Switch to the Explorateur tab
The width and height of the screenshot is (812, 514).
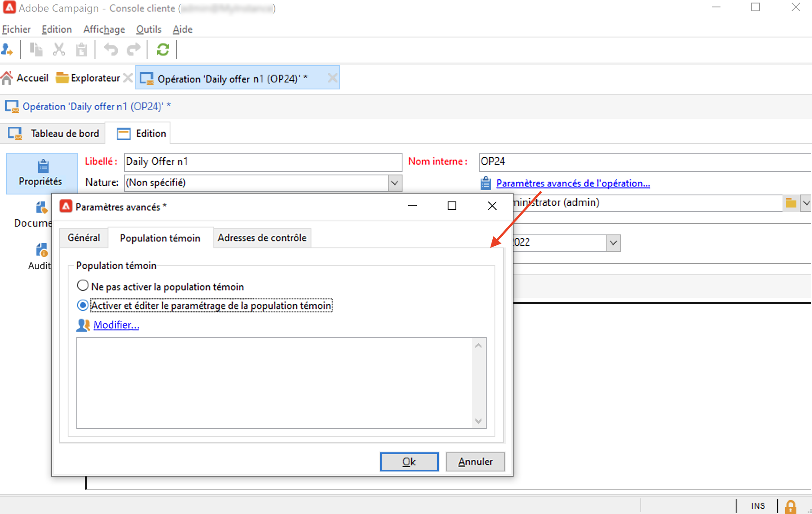(88, 78)
